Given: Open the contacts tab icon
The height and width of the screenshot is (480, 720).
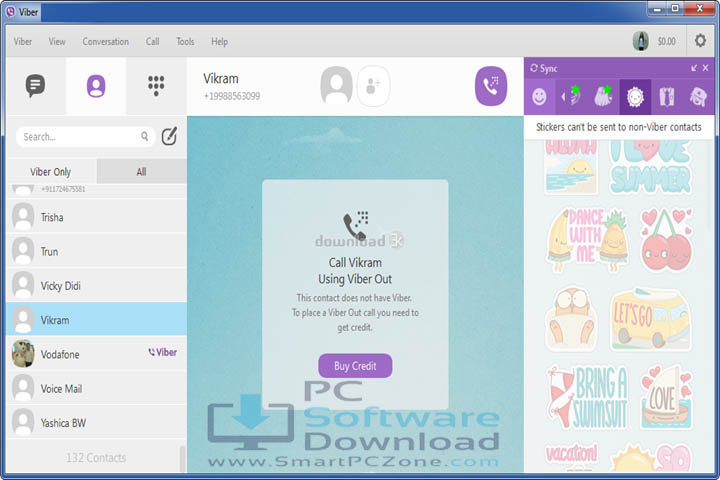Looking at the screenshot, I should click(x=96, y=86).
